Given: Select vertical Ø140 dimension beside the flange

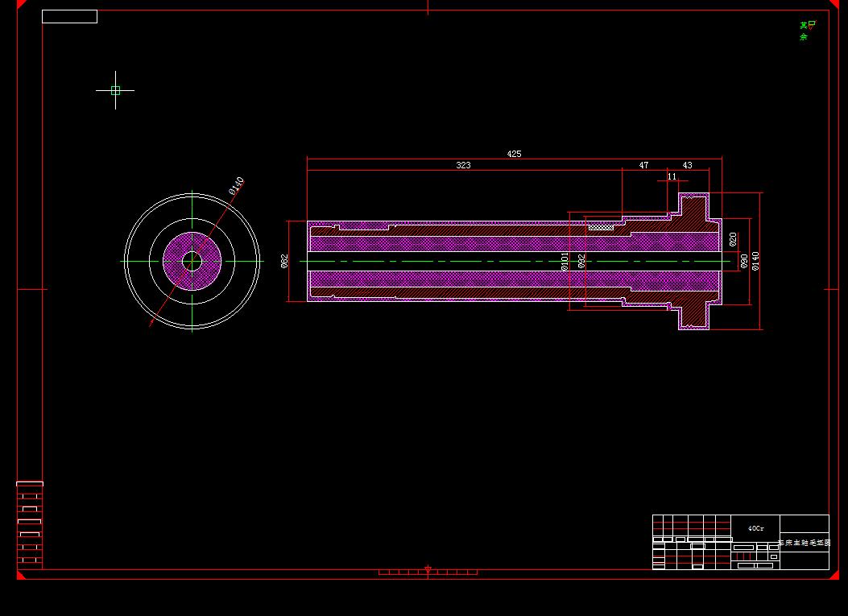Looking at the screenshot, I should 755,261.
